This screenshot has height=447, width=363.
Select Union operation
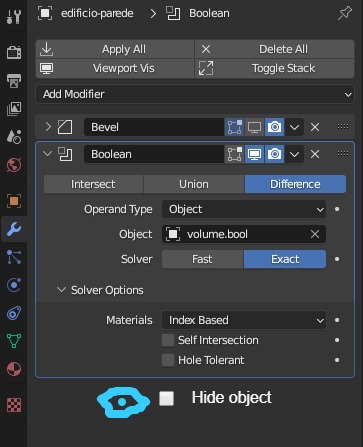194,184
